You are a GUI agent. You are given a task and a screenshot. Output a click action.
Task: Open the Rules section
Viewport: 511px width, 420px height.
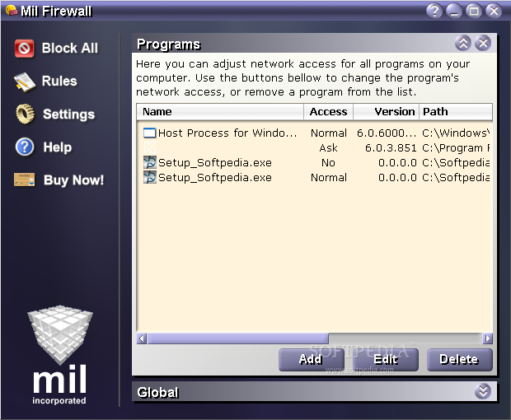pos(59,81)
